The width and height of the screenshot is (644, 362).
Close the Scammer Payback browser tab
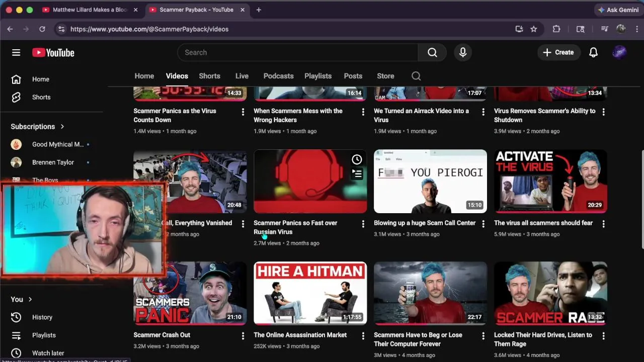coord(243,10)
